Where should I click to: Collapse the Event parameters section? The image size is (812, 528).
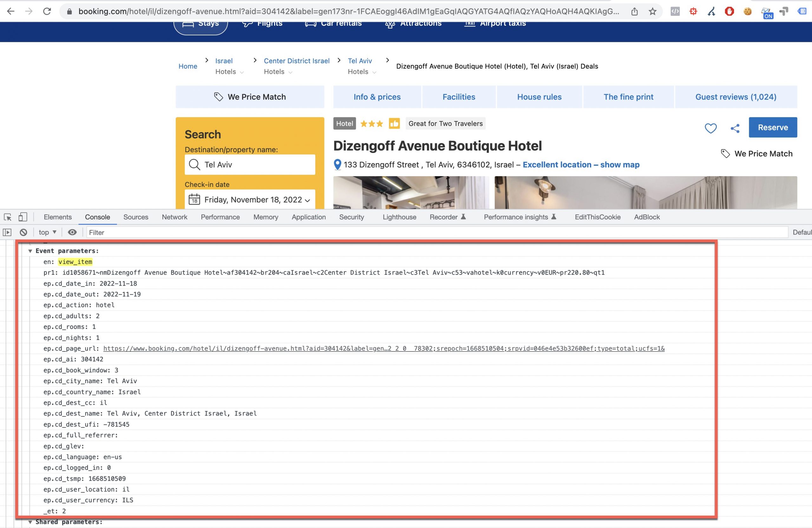click(30, 251)
